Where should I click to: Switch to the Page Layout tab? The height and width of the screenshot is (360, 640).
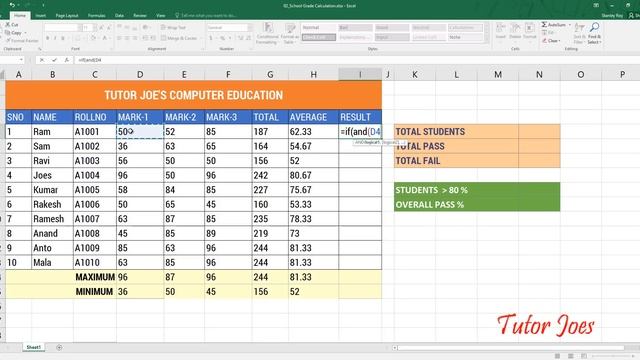pyautogui.click(x=67, y=16)
